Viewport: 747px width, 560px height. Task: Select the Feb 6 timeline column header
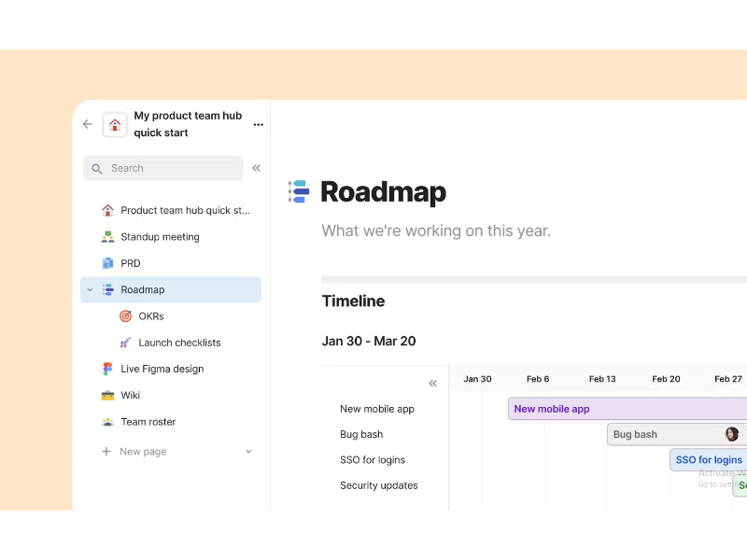[x=538, y=379]
